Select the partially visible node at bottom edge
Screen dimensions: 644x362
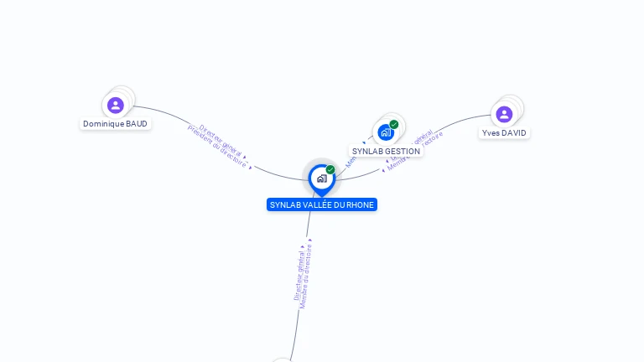tap(283, 360)
